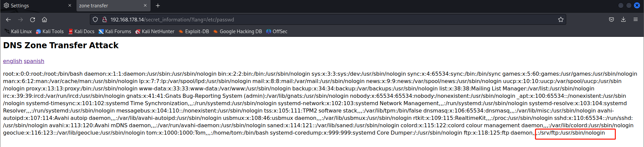Switch to the Settings tab
Screen dimensions: 644x147
(38, 6)
